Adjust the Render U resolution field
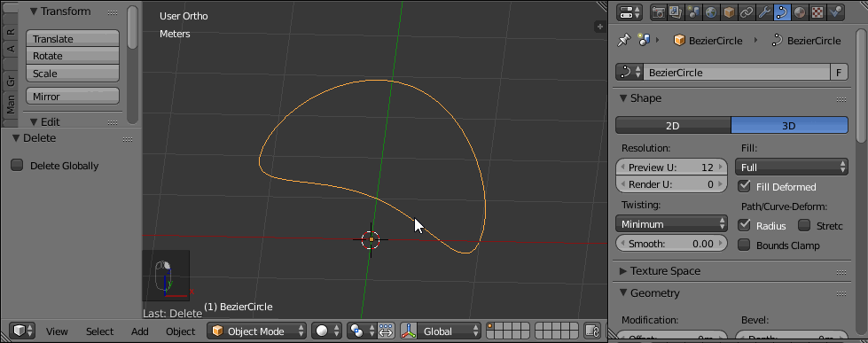 click(x=671, y=183)
